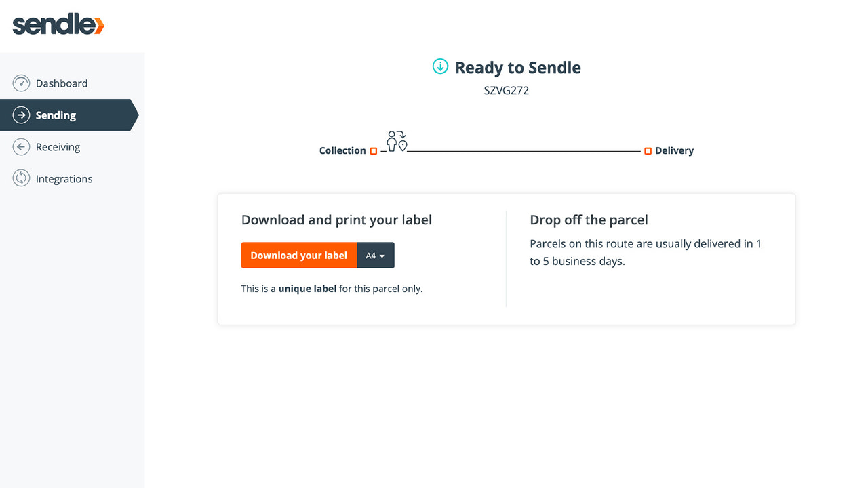Select the Sending arrow icon in sidebar

(21, 115)
